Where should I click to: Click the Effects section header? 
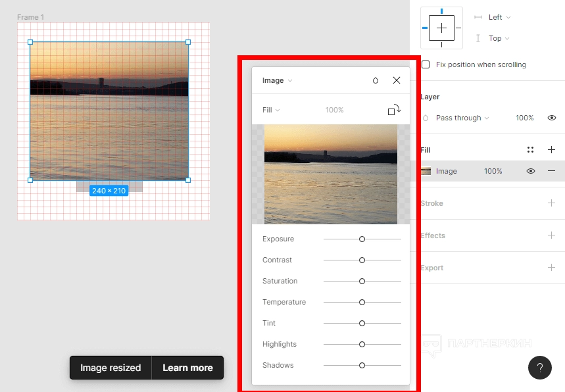(x=433, y=235)
